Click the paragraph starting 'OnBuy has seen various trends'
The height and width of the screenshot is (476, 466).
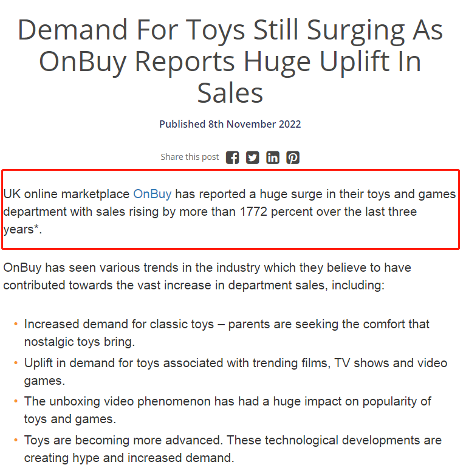click(207, 276)
